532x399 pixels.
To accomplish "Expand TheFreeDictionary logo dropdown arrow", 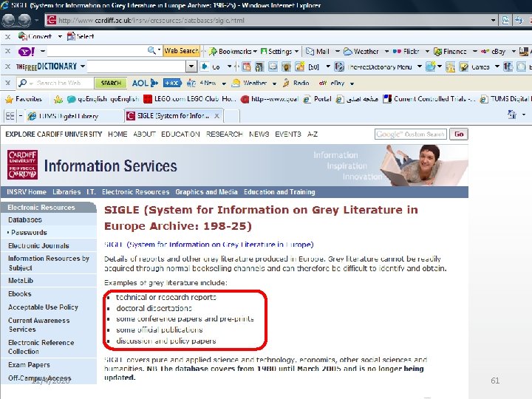I will [x=83, y=66].
